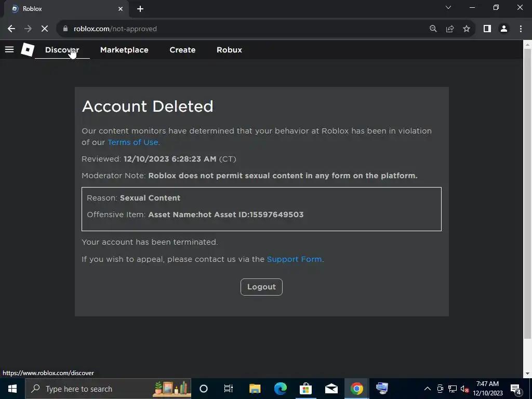Open the Windows Start menu
Viewport: 532px width, 399px height.
pos(12,389)
